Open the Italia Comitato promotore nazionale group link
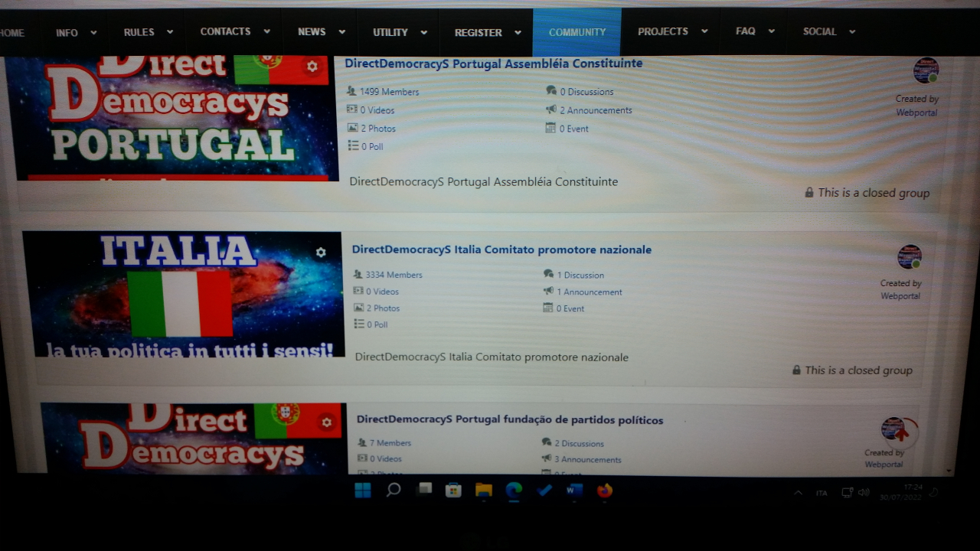Screen dimensions: 980x551 501,249
